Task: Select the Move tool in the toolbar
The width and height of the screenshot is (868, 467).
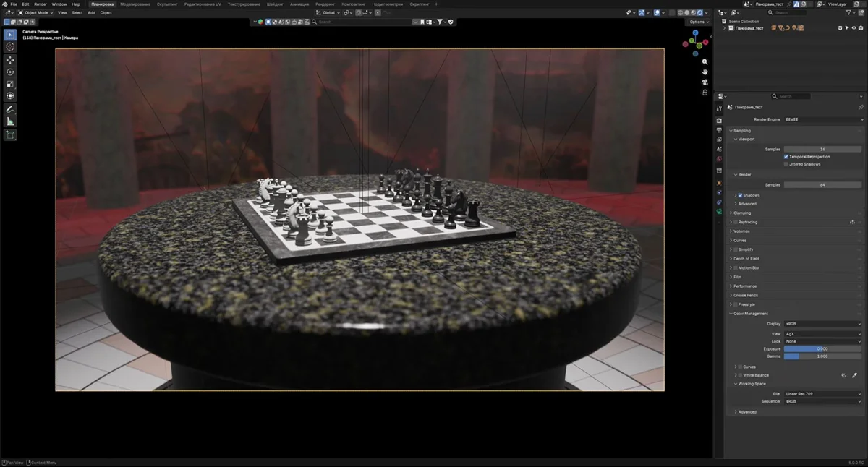Action: point(10,60)
